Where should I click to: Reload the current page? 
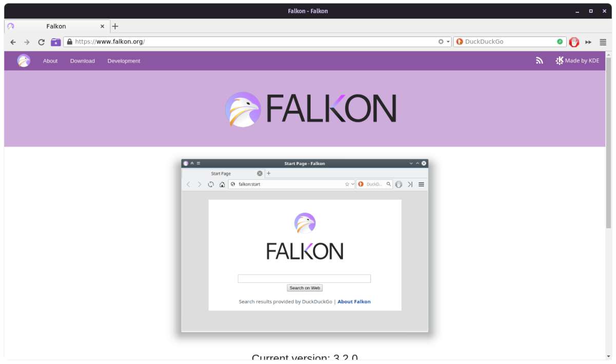click(41, 42)
